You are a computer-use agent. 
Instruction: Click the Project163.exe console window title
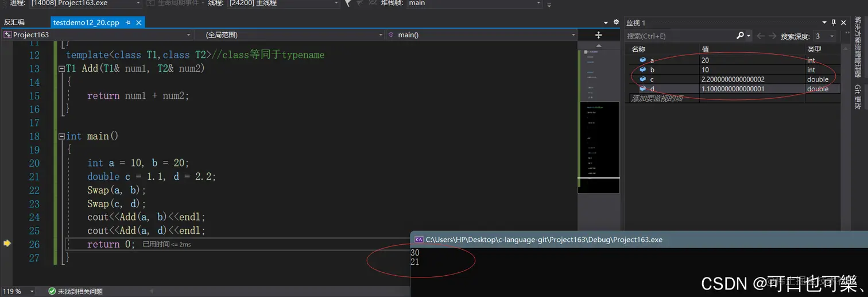[544, 240]
